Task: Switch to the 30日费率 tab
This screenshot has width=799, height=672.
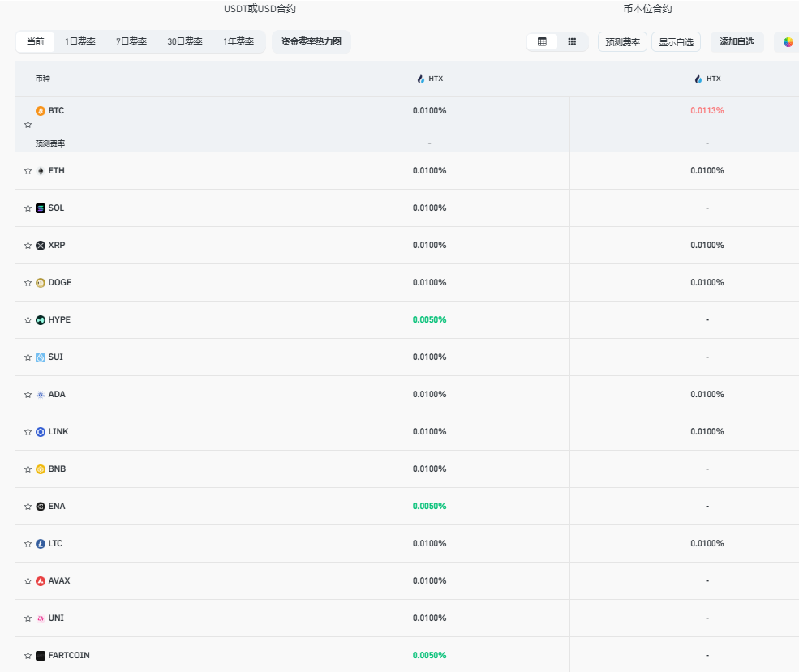Action: tap(185, 42)
